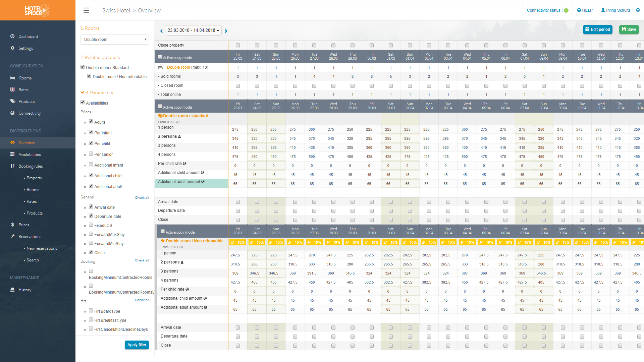Screen dimensions: 644x362
Task: Click the power icon beside Irving Schultz
Action: pos(638,10)
